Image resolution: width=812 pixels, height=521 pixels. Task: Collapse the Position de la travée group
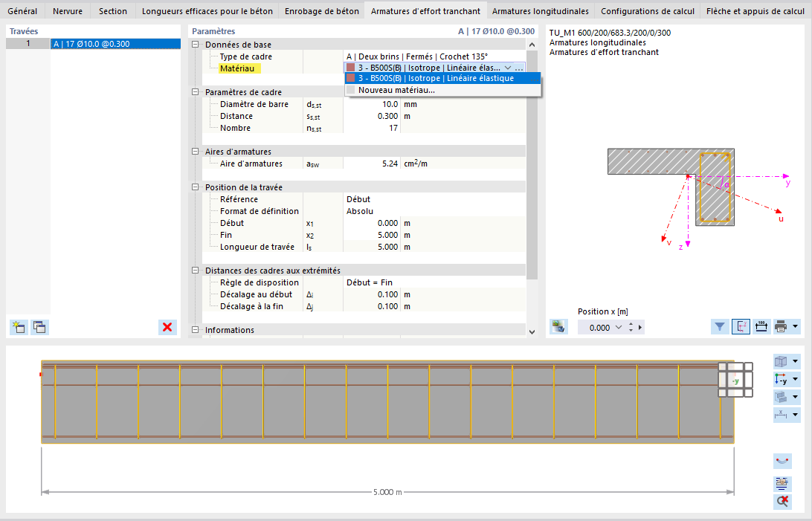[x=196, y=187]
